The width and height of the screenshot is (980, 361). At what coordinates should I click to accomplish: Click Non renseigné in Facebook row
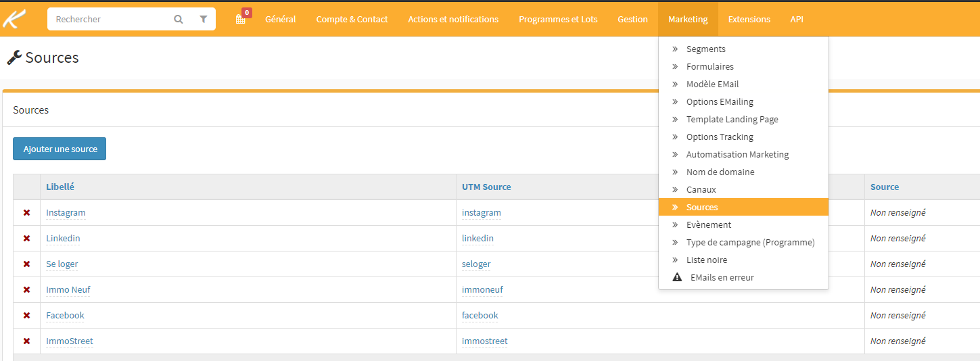[x=898, y=316]
